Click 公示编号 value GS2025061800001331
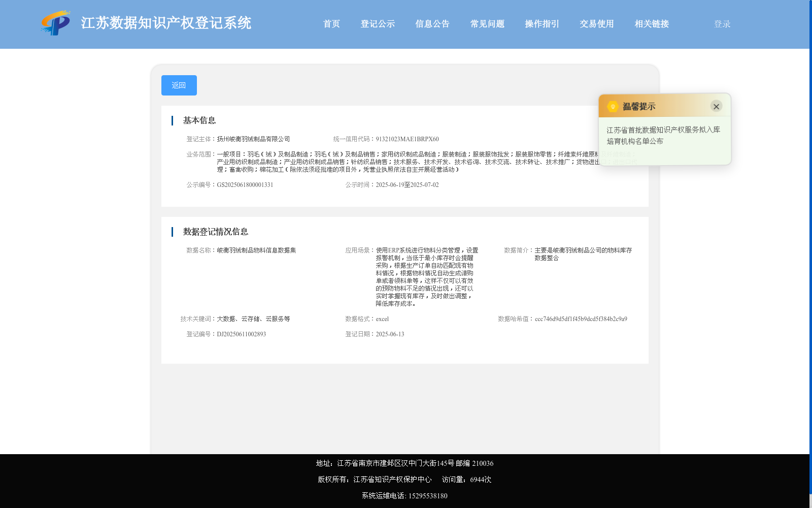812x508 pixels. (x=245, y=185)
